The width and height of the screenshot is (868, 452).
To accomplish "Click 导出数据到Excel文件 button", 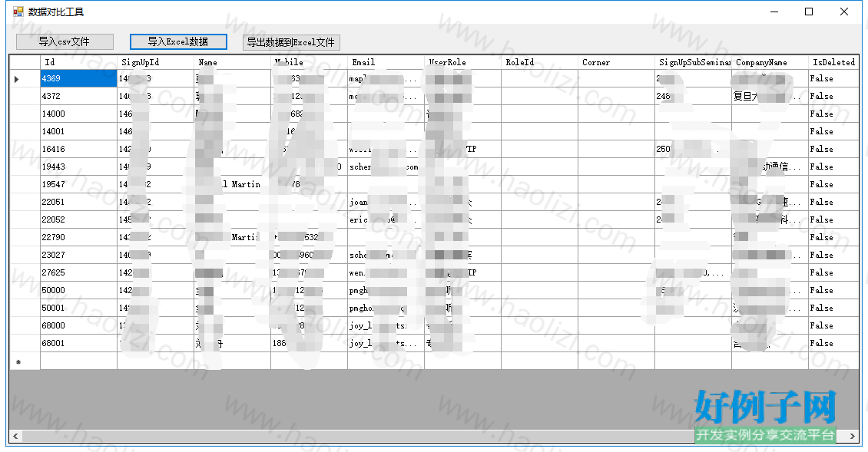I will pos(291,43).
